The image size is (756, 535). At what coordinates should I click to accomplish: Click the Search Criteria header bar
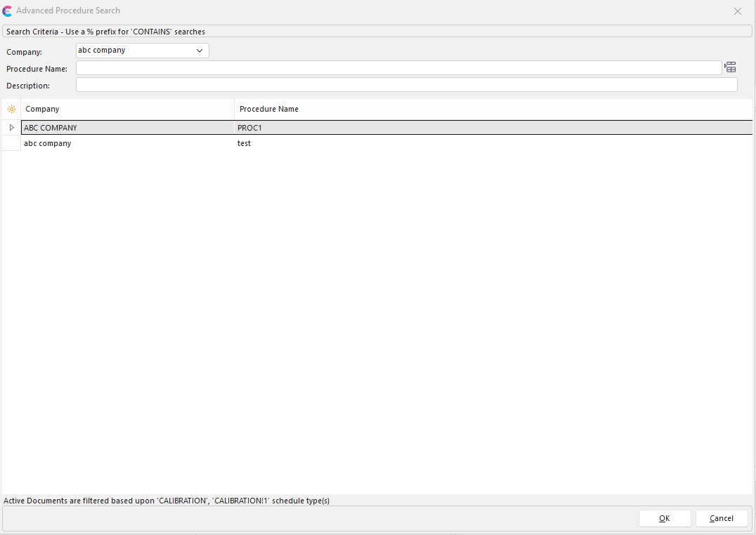pos(377,32)
